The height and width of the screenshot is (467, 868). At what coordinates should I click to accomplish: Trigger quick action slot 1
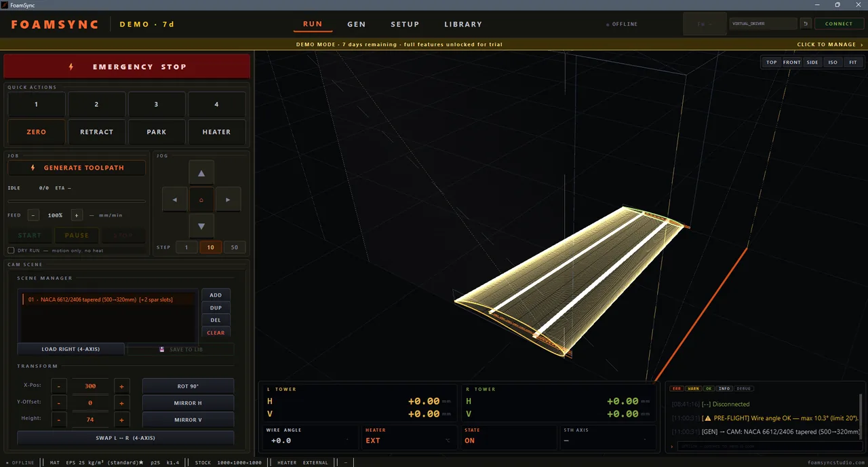click(x=37, y=105)
